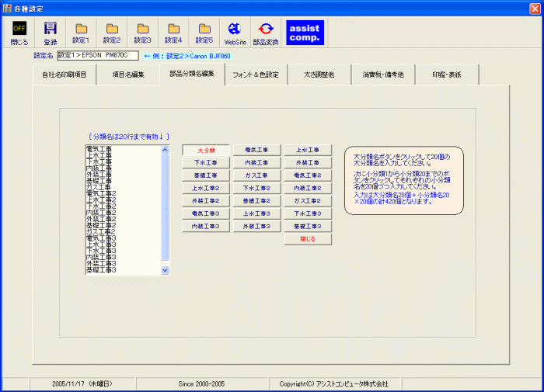Select the 部品分類名編集 tab
Image resolution: width=544 pixels, height=392 pixels.
(192, 74)
